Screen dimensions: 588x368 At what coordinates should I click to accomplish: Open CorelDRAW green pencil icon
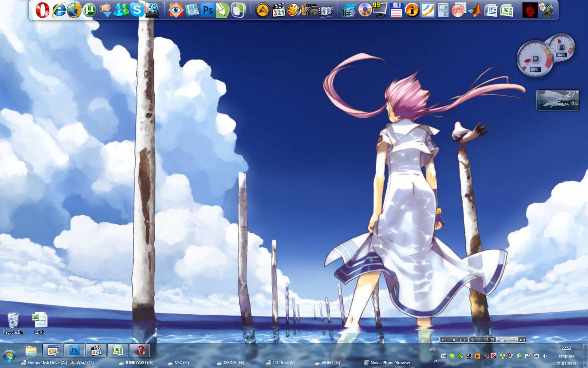[223, 10]
